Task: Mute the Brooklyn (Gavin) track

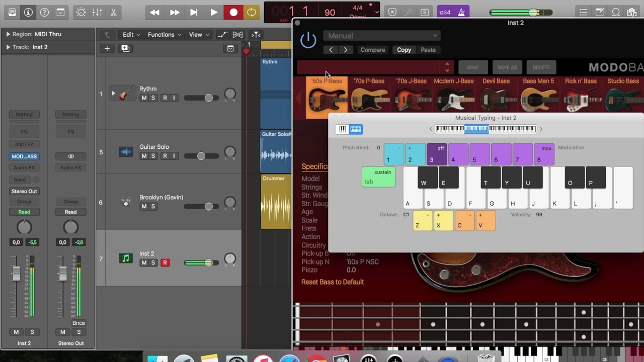Action: [144, 207]
